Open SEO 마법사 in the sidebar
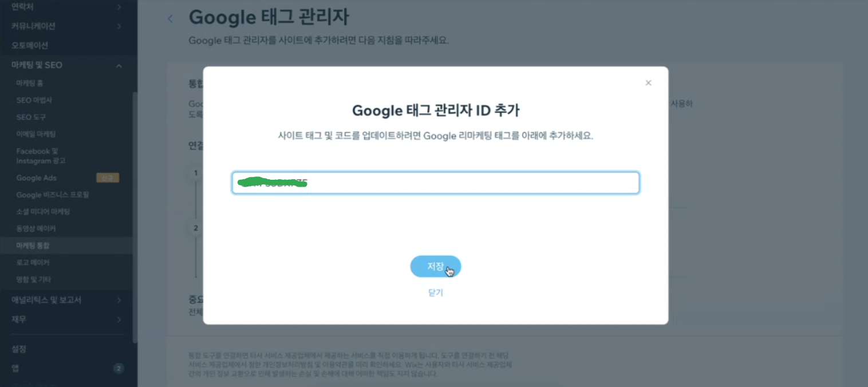The height and width of the screenshot is (387, 868). 34,100
